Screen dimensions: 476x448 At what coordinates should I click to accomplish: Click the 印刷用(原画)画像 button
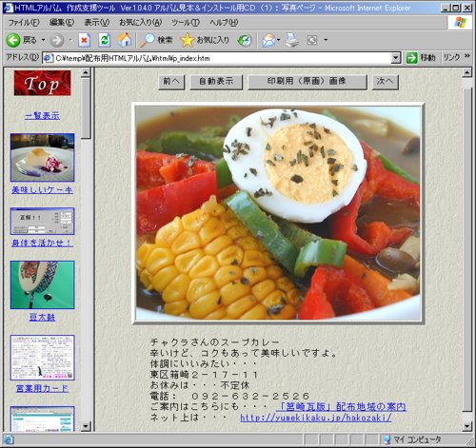pyautogui.click(x=307, y=82)
